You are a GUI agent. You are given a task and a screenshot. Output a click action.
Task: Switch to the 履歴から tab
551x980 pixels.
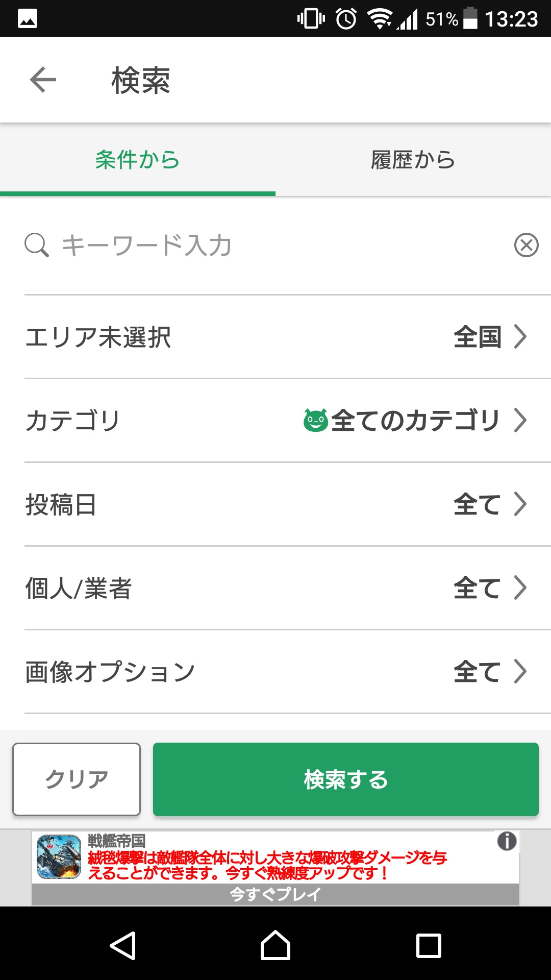tap(413, 160)
